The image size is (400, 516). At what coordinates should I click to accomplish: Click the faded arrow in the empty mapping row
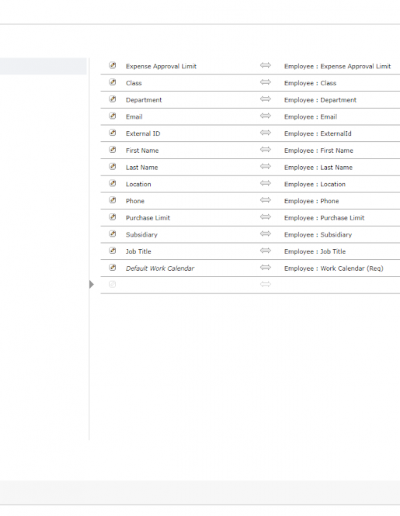tap(265, 284)
